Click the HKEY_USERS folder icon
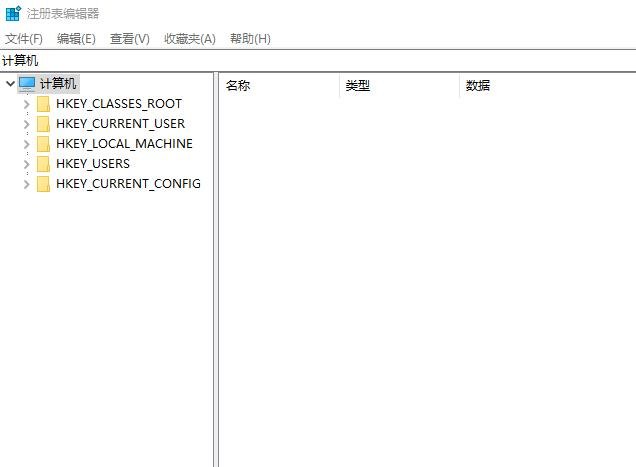 (x=43, y=164)
